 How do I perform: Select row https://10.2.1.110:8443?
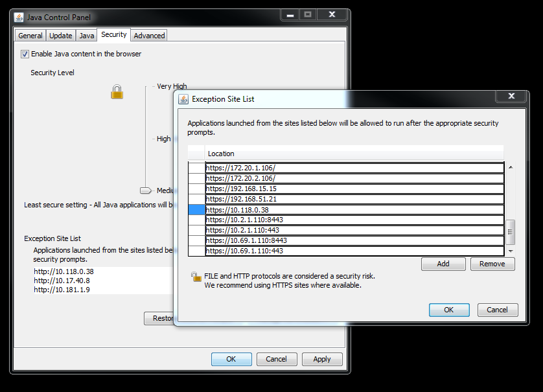pos(354,220)
